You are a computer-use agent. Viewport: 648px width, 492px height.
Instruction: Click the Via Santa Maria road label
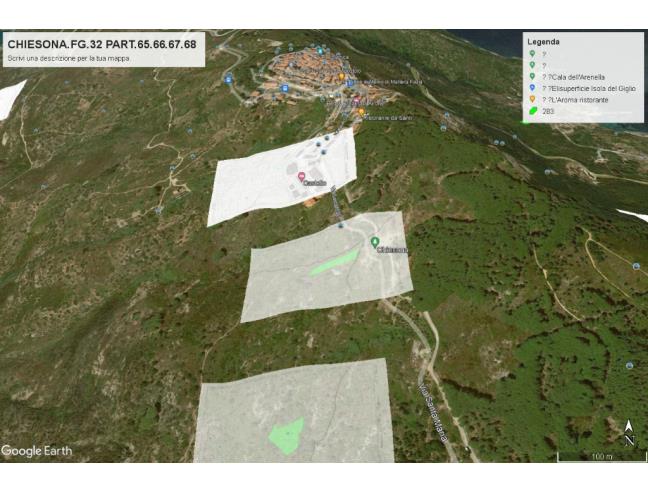435,412
